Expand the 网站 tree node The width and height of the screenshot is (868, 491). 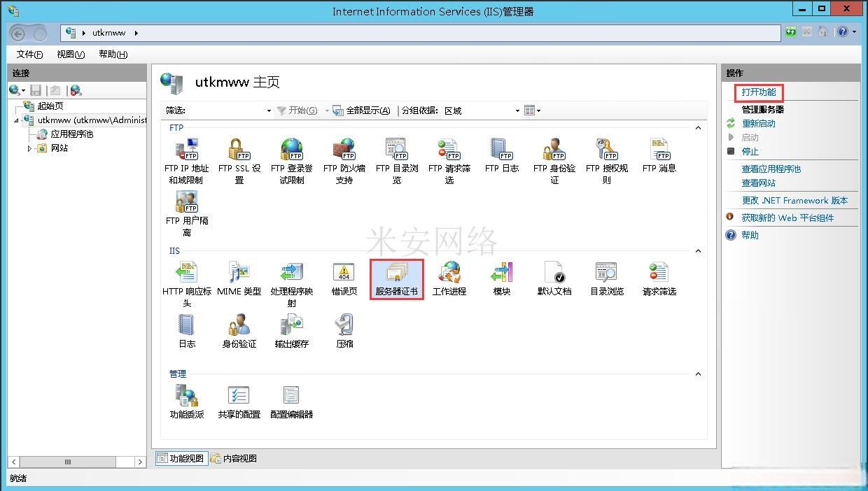[x=29, y=148]
